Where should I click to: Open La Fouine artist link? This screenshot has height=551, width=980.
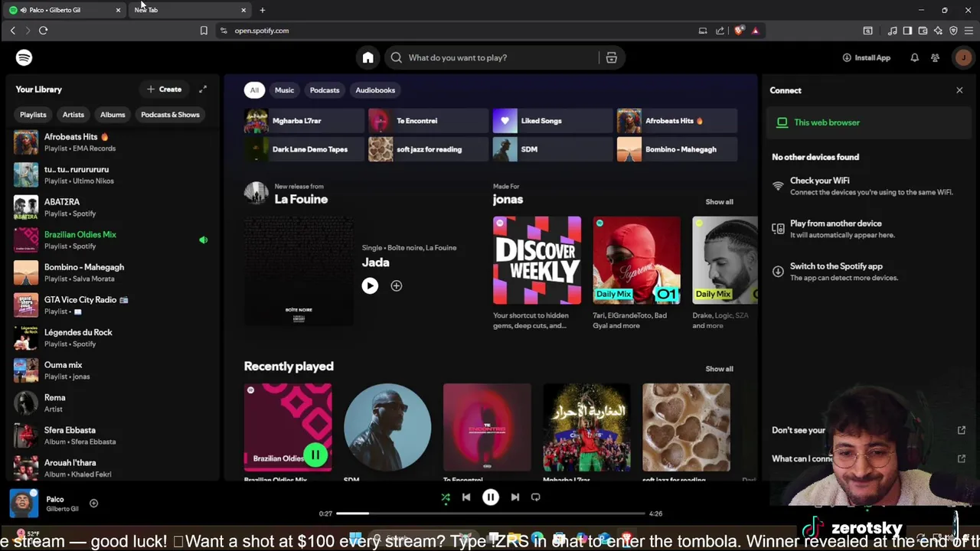pos(301,200)
